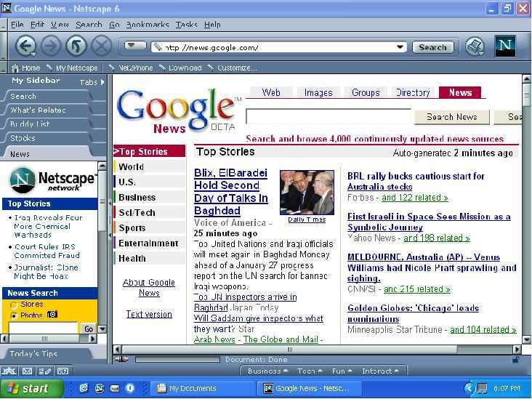Go forward with the Forward arrow button
532x399 pixels.
(51, 46)
